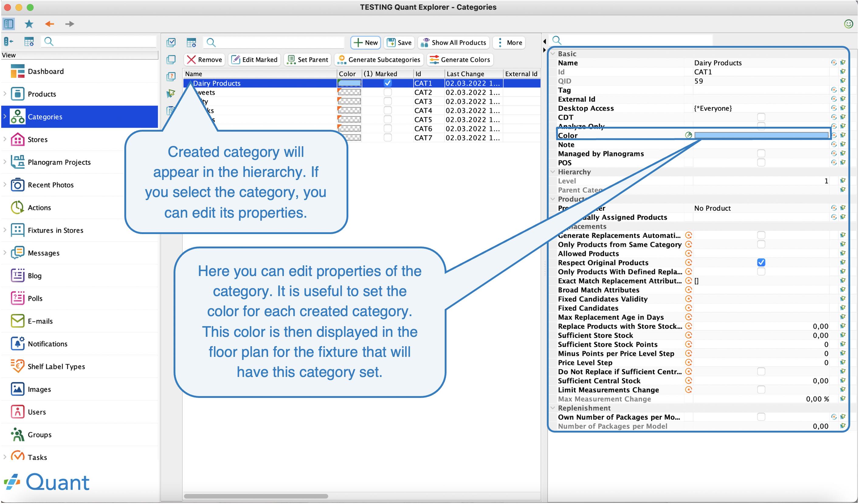This screenshot has height=504, width=859.
Task: Enable Limit Measurements Change checkbox
Action: (761, 389)
